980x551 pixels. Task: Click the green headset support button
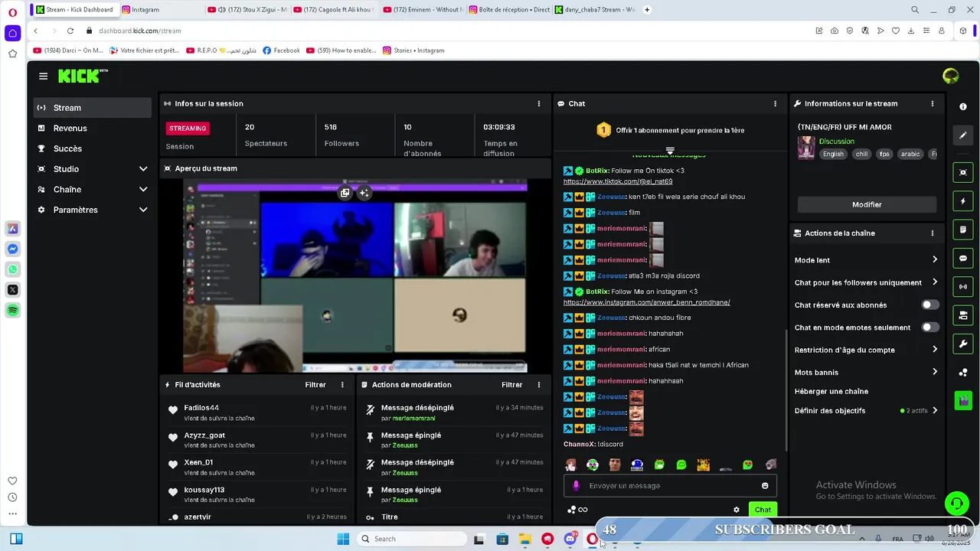tap(956, 503)
